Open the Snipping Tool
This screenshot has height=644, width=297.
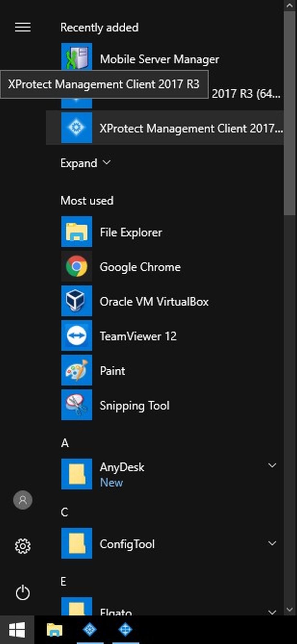tap(165, 405)
